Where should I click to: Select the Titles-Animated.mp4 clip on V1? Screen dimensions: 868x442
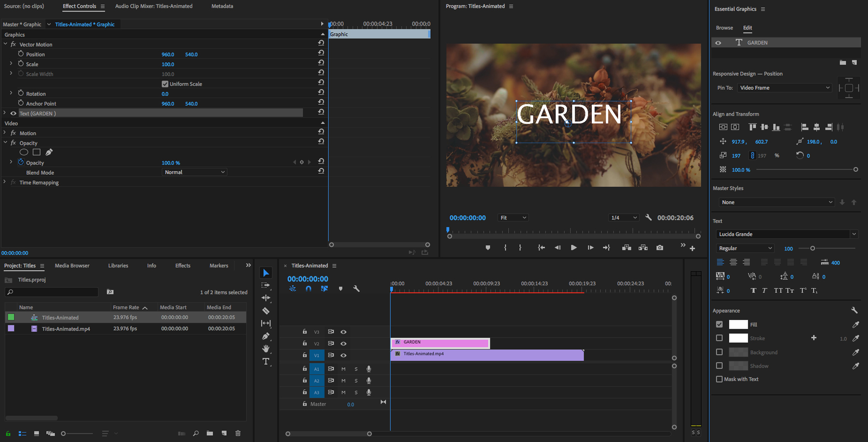[482, 355]
